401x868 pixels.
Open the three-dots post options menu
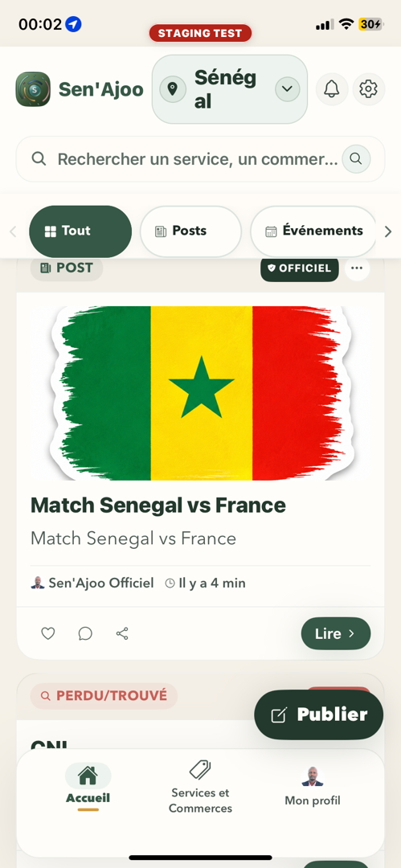[358, 268]
